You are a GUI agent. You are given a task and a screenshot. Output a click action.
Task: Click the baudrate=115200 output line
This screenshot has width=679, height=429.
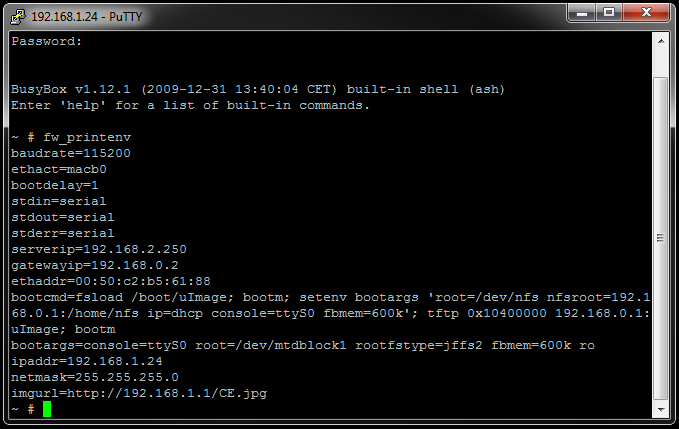[x=70, y=153]
